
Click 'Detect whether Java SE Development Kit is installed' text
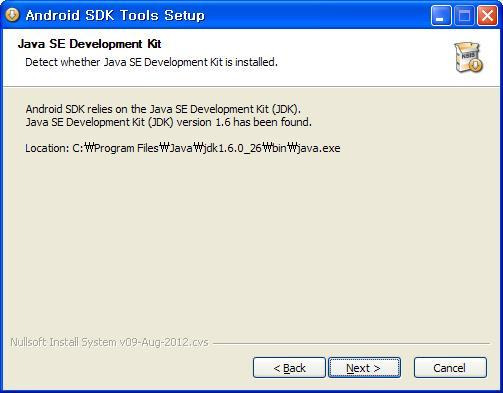point(151,62)
